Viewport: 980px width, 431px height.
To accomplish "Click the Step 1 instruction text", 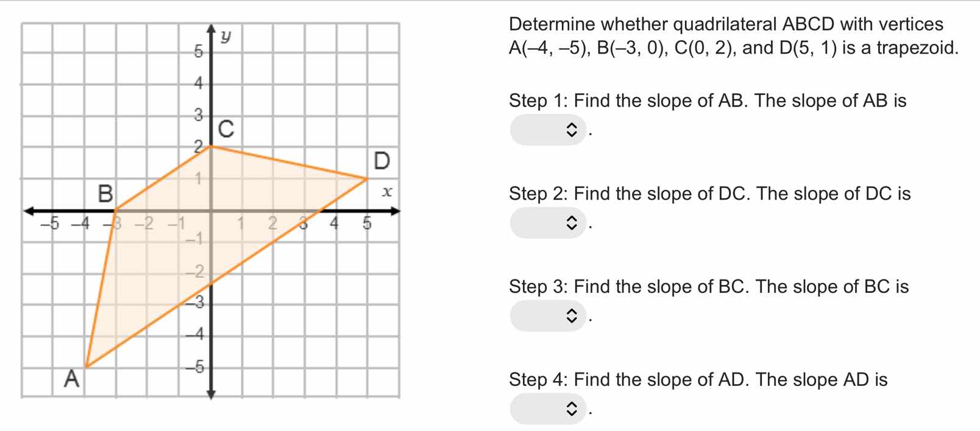I will click(x=707, y=100).
